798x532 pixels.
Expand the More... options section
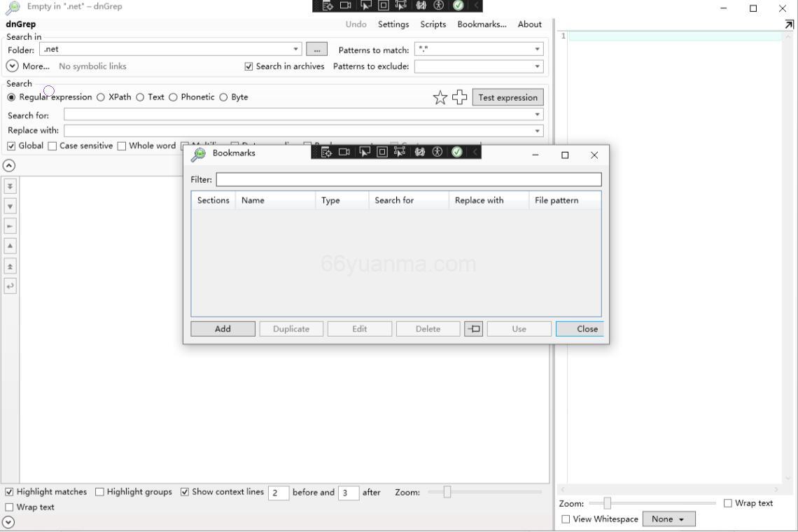pyautogui.click(x=28, y=66)
